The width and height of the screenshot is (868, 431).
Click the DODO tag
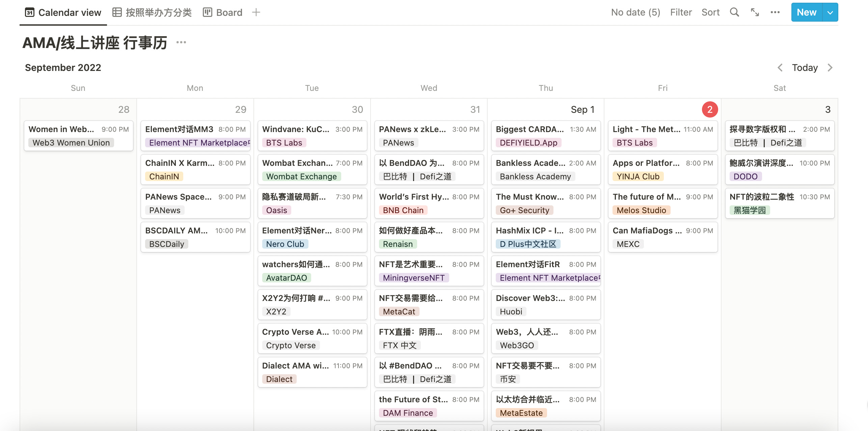(x=745, y=176)
